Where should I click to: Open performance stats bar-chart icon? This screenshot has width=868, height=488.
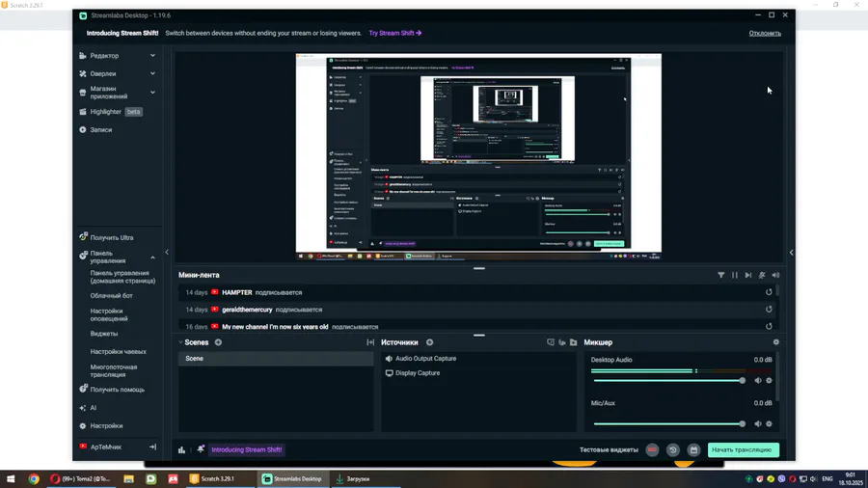pos(181,449)
